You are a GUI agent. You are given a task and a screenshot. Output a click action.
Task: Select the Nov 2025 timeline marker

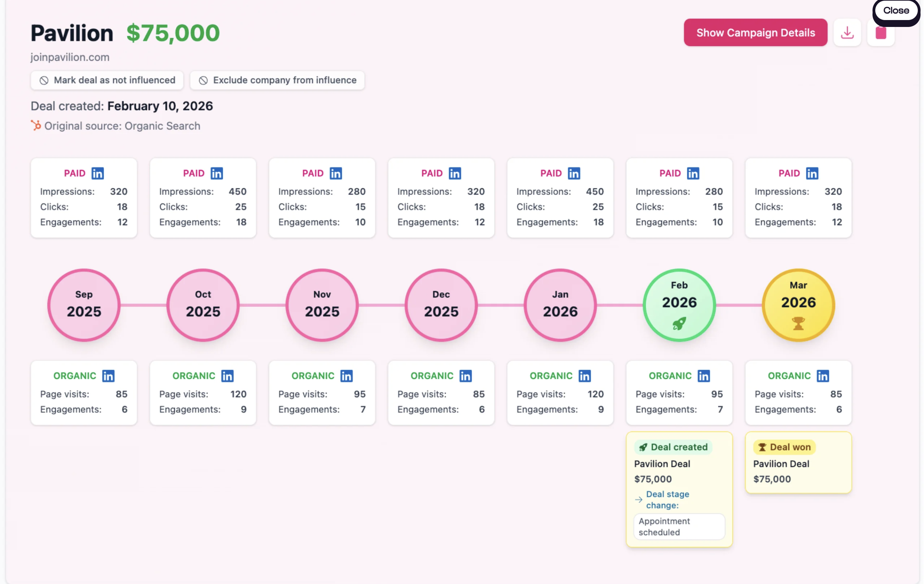(x=322, y=305)
